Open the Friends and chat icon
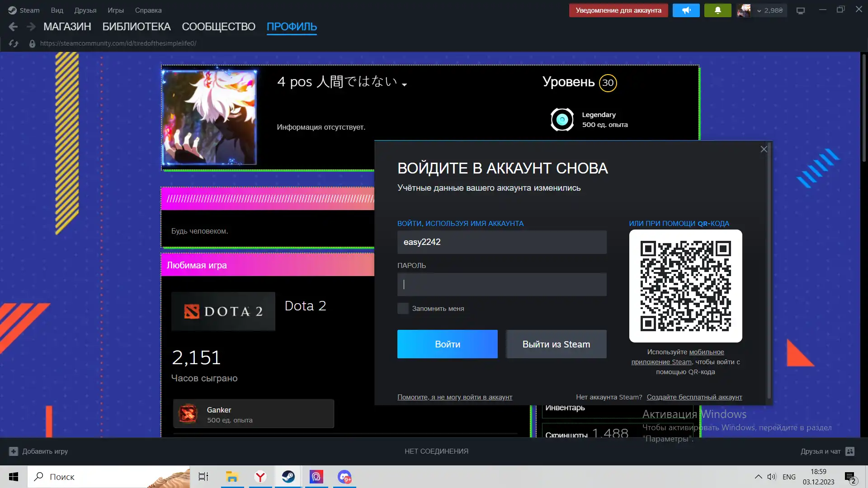 (x=850, y=451)
